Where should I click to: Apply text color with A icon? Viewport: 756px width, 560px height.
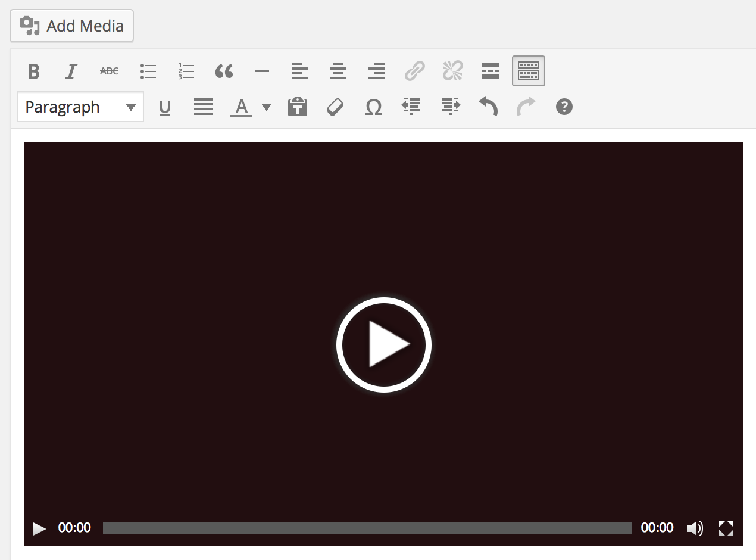[x=241, y=107]
